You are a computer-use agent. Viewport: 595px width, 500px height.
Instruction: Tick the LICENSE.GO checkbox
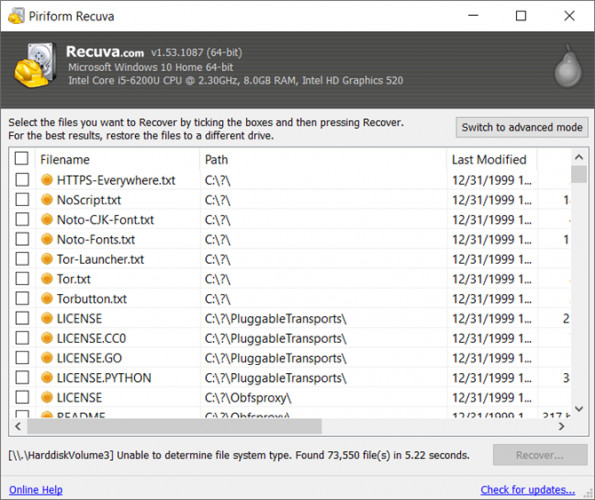pos(22,357)
